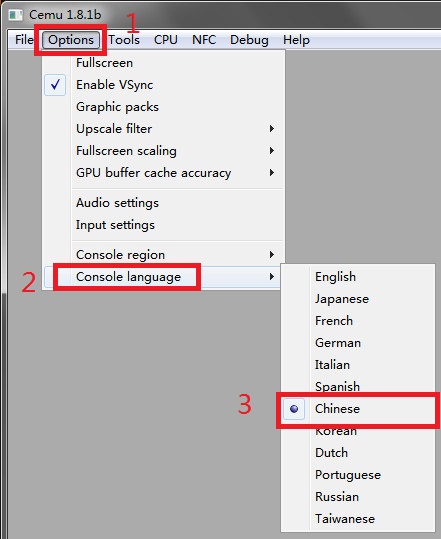441x539 pixels.
Task: Open the NFC menu
Action: point(204,40)
